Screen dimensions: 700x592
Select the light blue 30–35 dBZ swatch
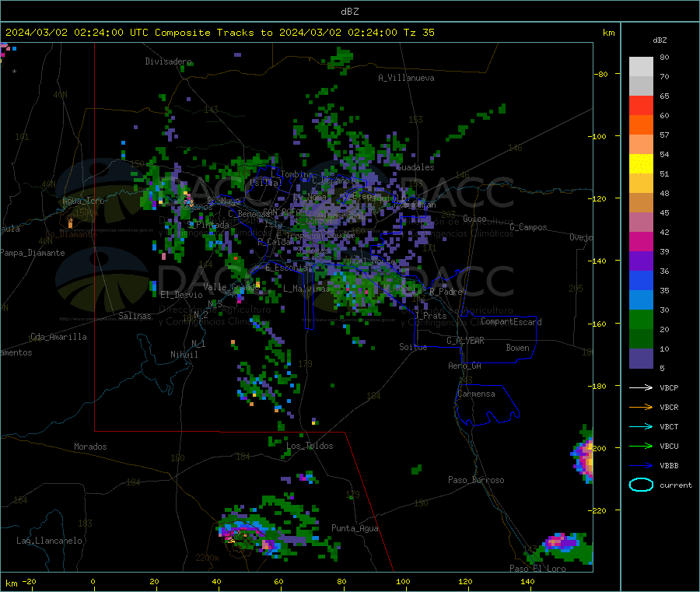coord(641,300)
